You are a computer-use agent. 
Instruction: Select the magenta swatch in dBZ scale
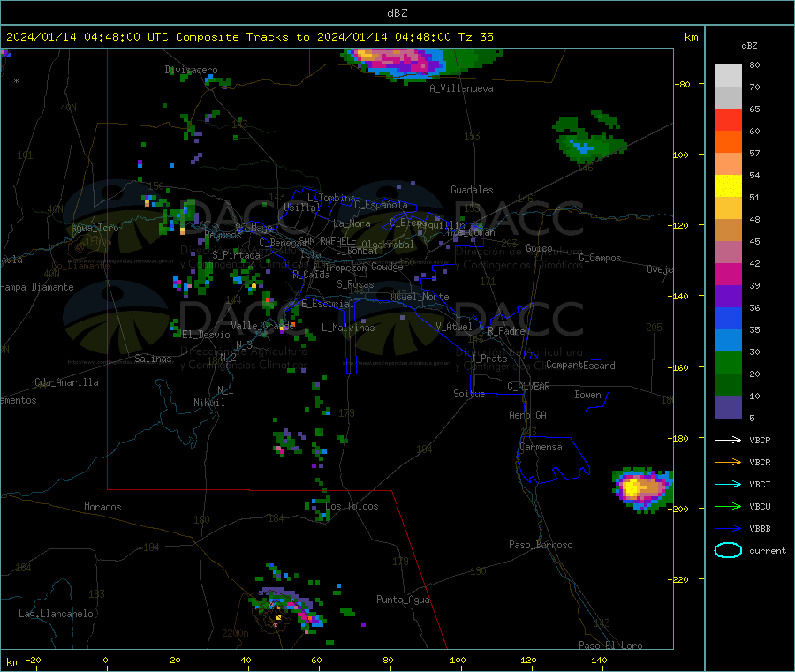tap(728, 274)
